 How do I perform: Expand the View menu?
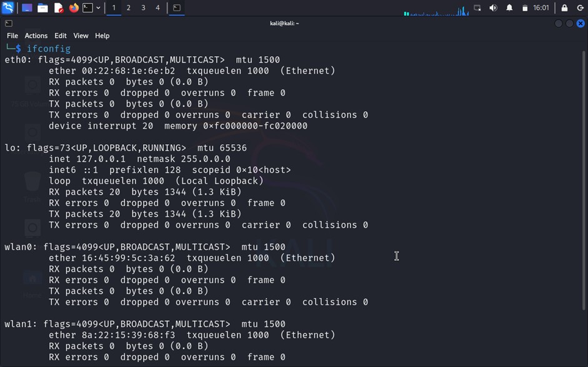(x=81, y=36)
